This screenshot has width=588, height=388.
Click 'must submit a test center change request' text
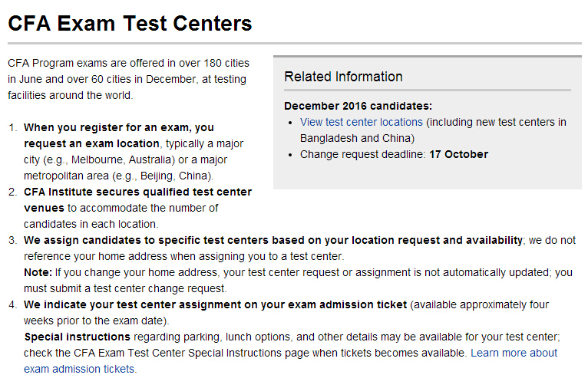(125, 288)
